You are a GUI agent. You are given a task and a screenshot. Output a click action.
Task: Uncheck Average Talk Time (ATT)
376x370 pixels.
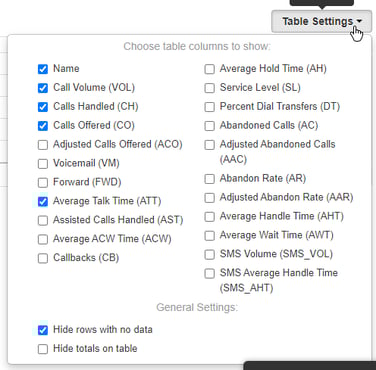point(43,202)
